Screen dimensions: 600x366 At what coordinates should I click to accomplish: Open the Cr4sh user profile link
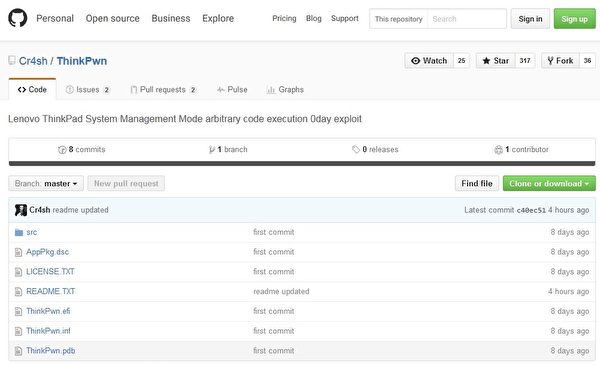(x=33, y=61)
